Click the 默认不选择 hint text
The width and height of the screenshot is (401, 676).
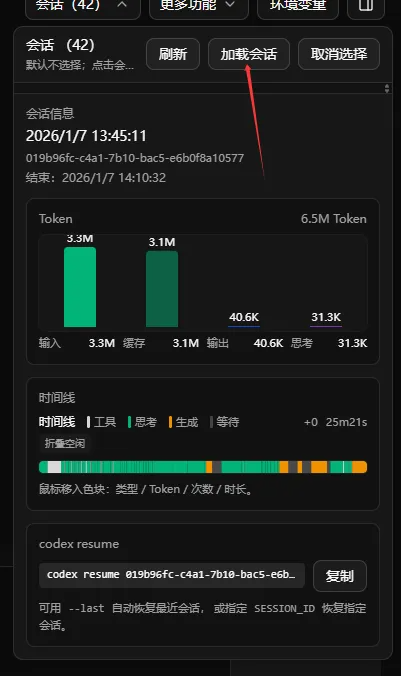[x=80, y=65]
